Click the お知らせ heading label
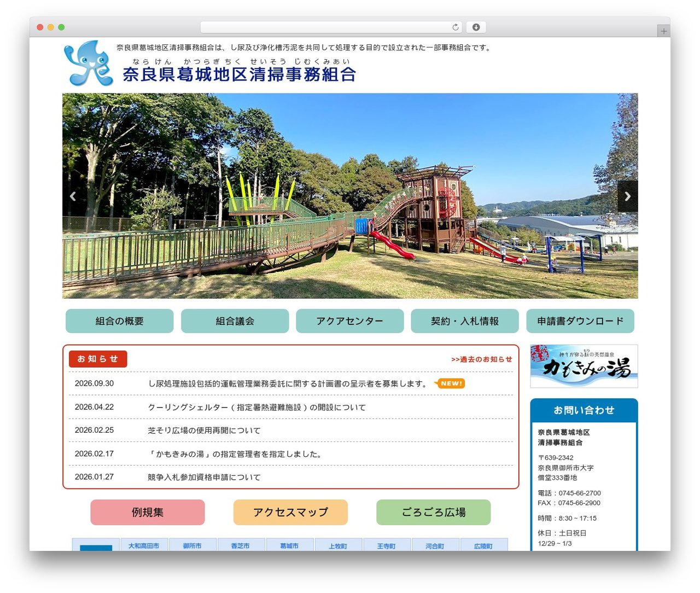The height and width of the screenshot is (593, 700). 98,359
